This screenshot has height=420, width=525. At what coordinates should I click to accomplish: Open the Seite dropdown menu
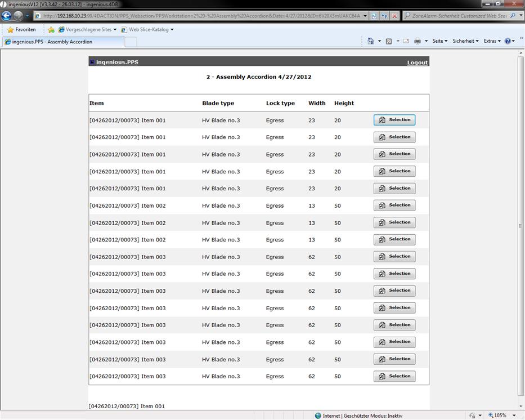click(439, 41)
